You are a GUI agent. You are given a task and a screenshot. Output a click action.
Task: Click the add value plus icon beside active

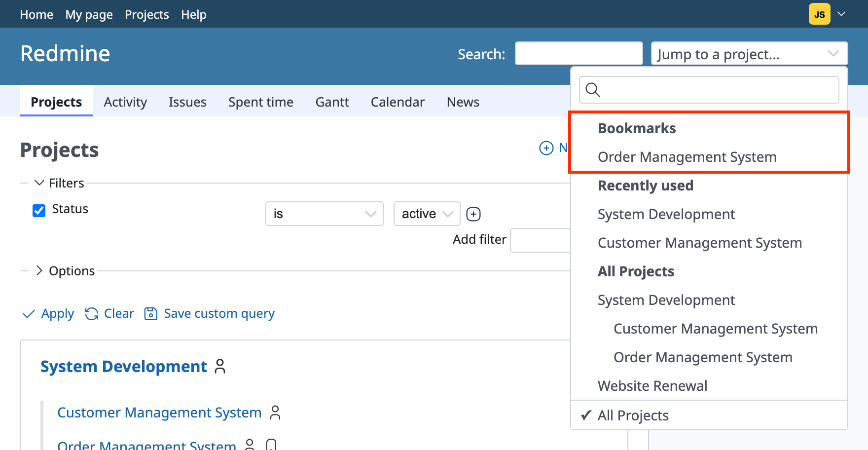(x=473, y=214)
